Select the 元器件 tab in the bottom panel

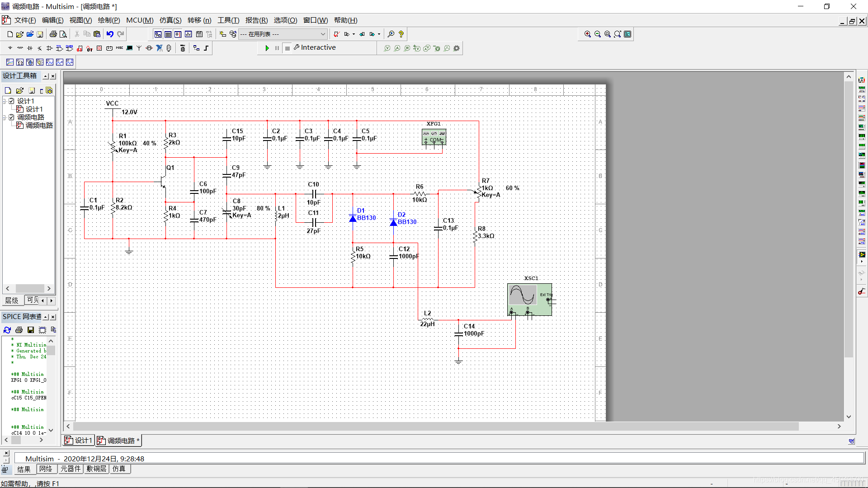click(x=71, y=469)
